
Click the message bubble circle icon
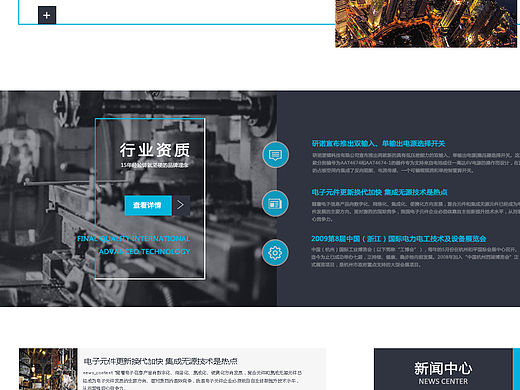click(x=275, y=155)
